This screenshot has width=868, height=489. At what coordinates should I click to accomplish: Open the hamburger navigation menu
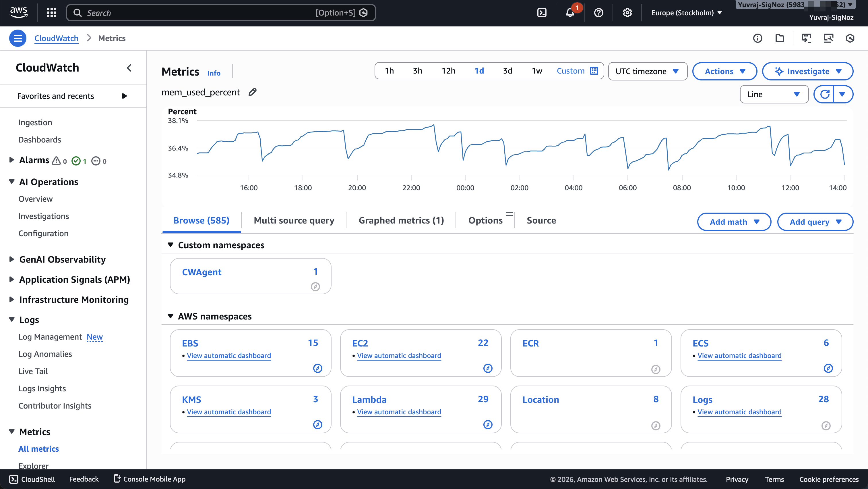point(18,38)
